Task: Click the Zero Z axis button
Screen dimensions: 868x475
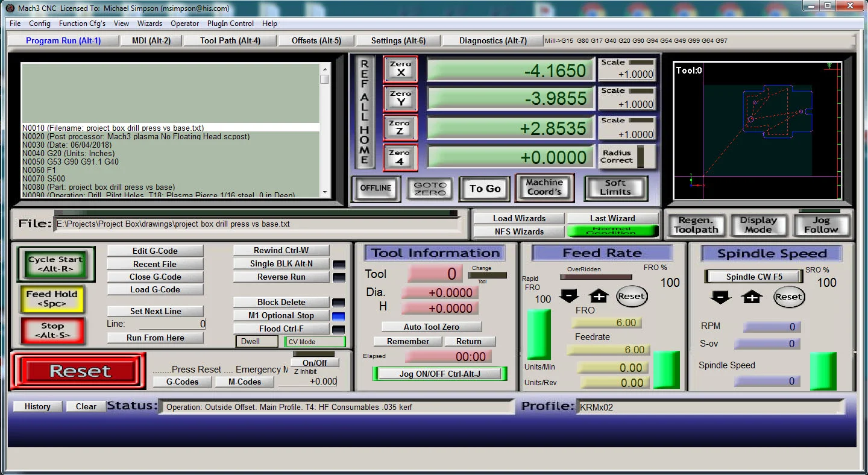Action: click(x=400, y=128)
